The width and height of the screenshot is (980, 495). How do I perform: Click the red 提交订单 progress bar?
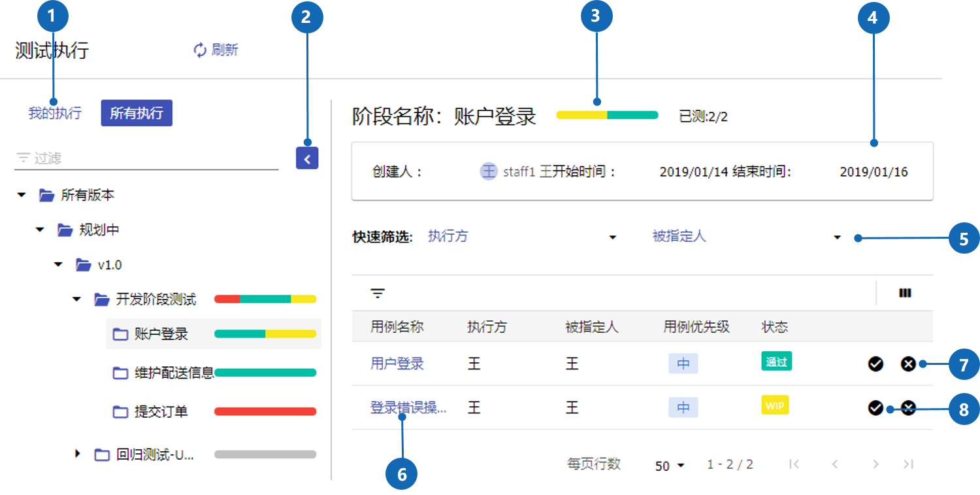265,411
